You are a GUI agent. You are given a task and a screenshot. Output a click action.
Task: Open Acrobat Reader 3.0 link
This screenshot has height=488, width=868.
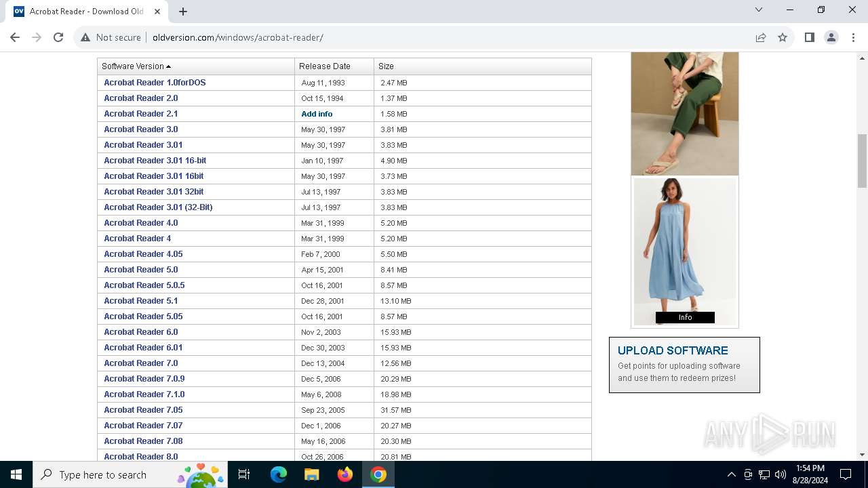click(x=141, y=129)
